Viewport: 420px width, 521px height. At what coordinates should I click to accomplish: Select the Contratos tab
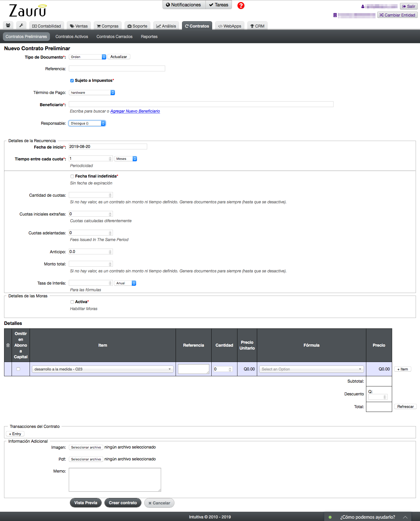[x=197, y=26]
